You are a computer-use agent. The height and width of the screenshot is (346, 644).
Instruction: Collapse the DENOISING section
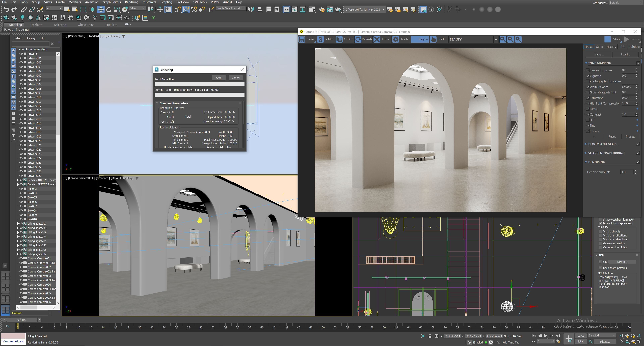pos(586,162)
